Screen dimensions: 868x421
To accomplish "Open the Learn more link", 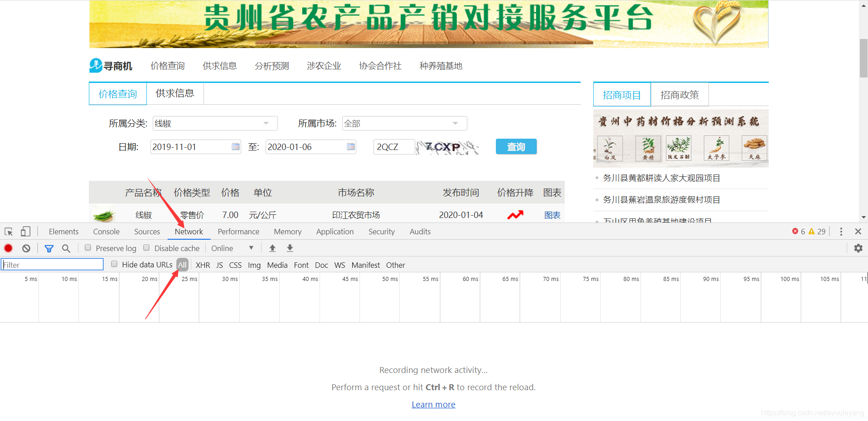I will [433, 404].
